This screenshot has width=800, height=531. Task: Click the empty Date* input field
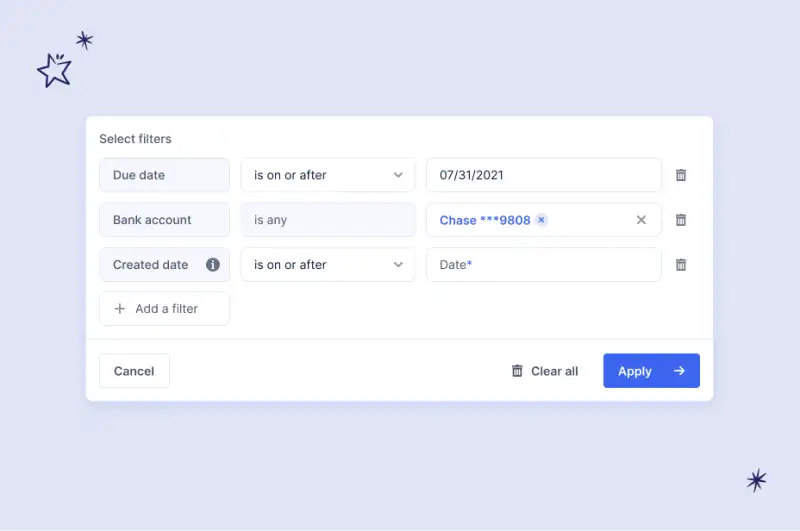pos(543,265)
